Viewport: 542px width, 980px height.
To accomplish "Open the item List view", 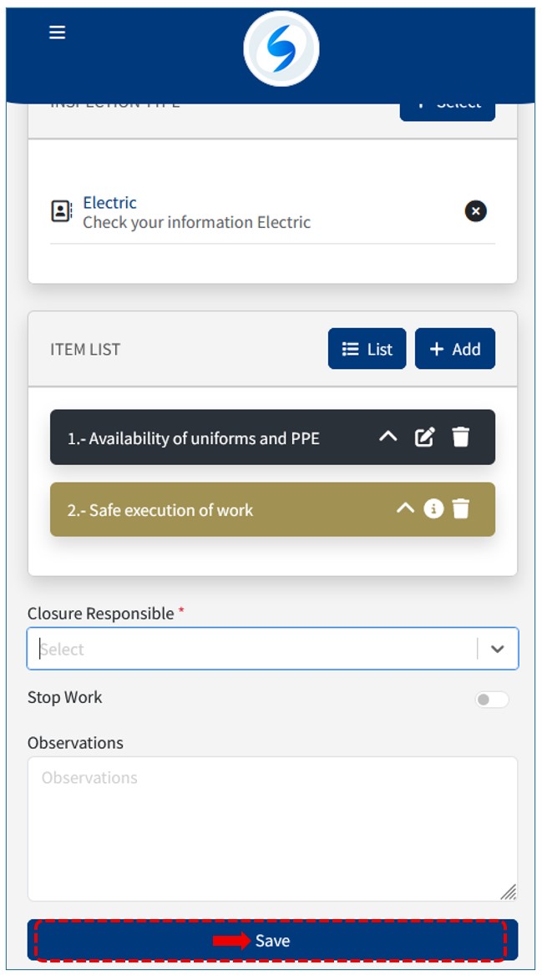I will click(x=367, y=349).
